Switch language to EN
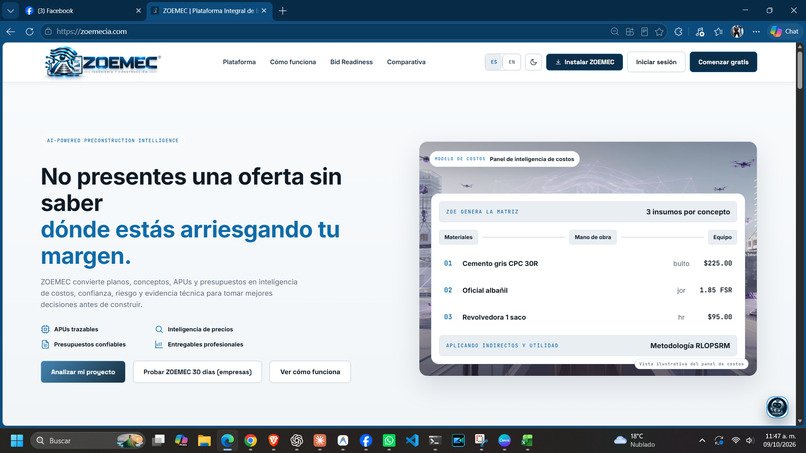Screen dimensions: 806x453 [511, 62]
